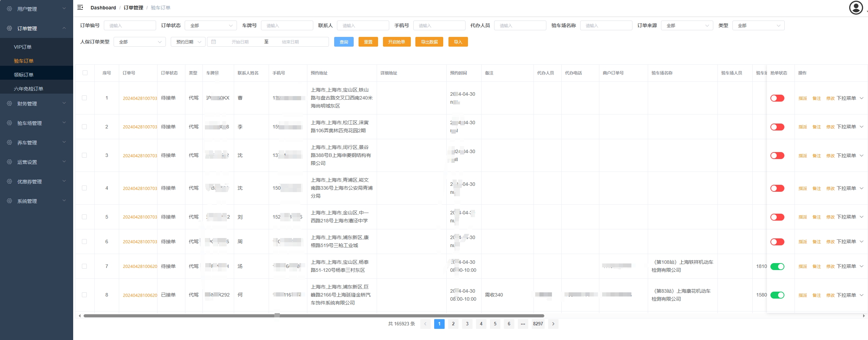Toggle the 抢单状态 switch for row 4

777,188
